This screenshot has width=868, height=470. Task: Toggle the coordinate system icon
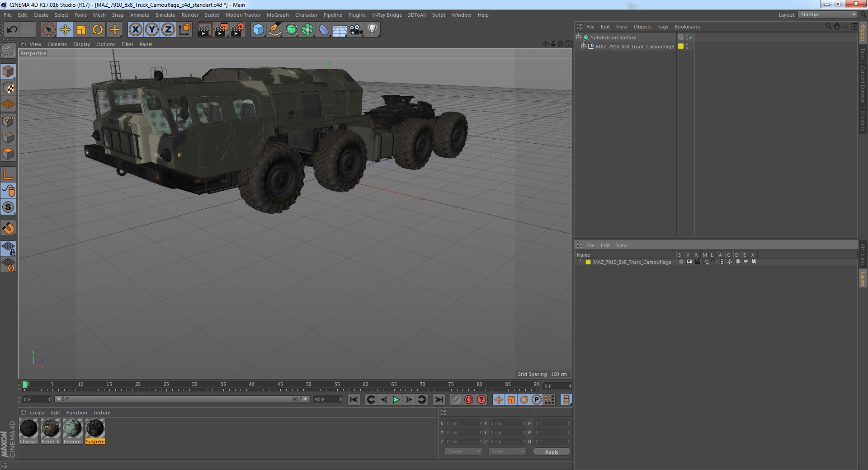coord(185,30)
